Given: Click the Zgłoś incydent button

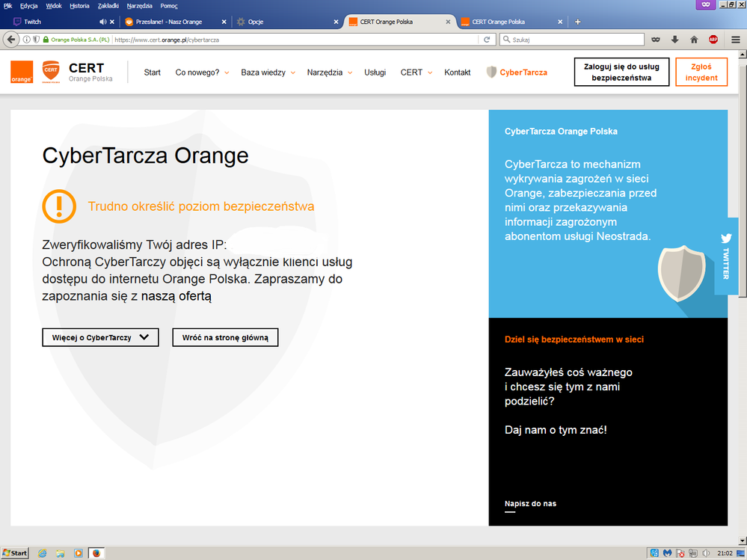Looking at the screenshot, I should (x=701, y=73).
